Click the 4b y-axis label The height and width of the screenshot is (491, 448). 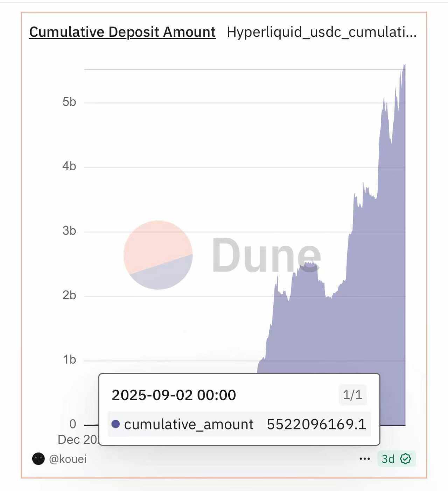pyautogui.click(x=69, y=166)
